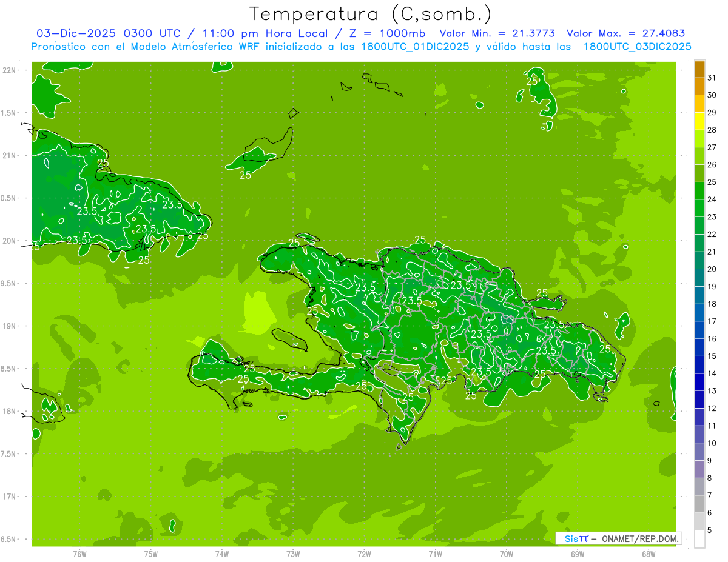Click the purple color scale swatch between 9 and 10
The image size is (728, 562).
coord(699,452)
